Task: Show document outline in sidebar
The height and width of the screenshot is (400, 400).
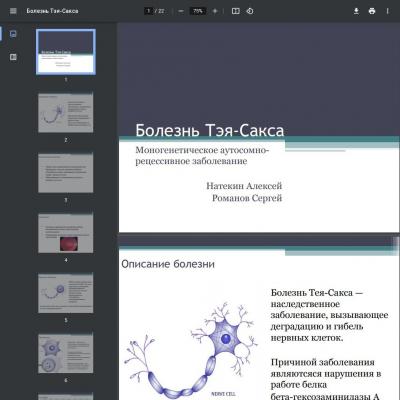Action: [x=13, y=57]
